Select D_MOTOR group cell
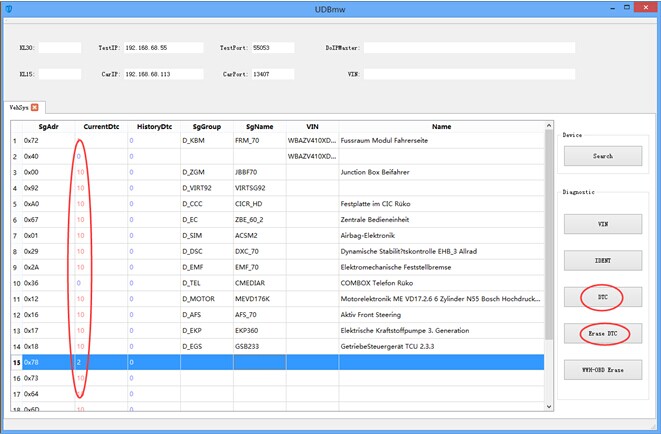The image size is (661, 434). tap(207, 299)
